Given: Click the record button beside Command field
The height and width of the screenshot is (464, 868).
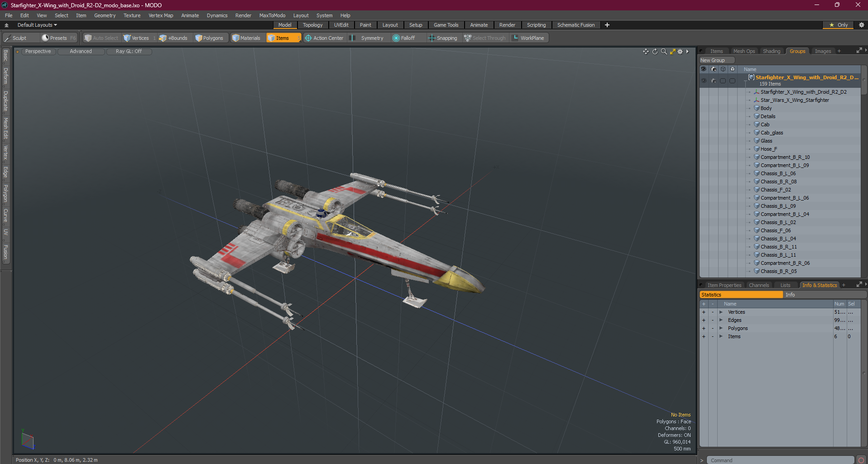Looking at the screenshot, I should [x=861, y=460].
